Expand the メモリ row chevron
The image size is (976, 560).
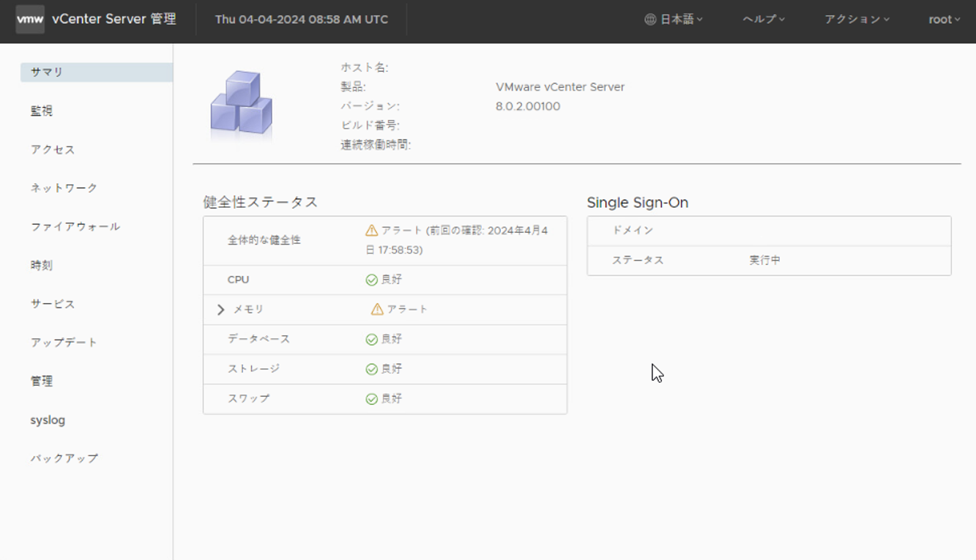click(220, 310)
